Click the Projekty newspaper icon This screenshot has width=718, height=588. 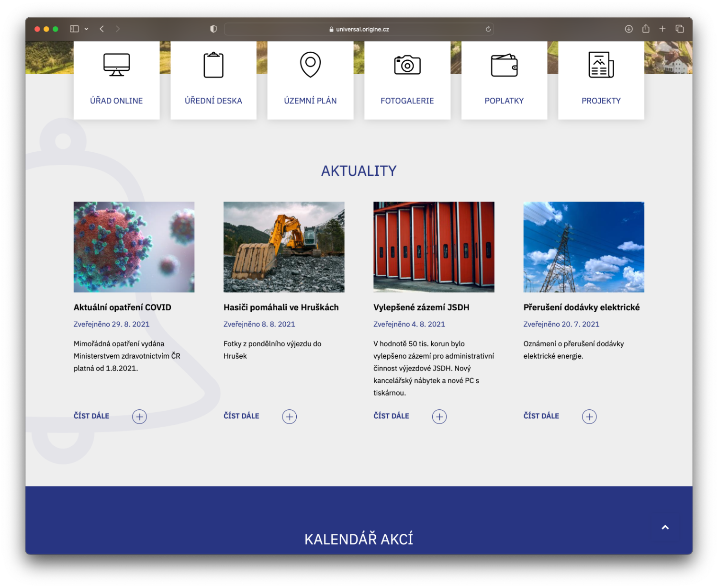pos(601,65)
